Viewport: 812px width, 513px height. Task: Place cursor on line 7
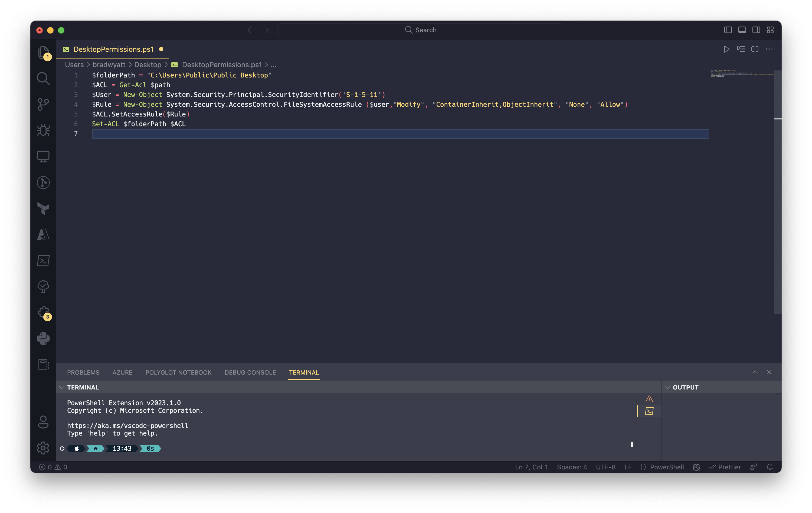click(400, 134)
